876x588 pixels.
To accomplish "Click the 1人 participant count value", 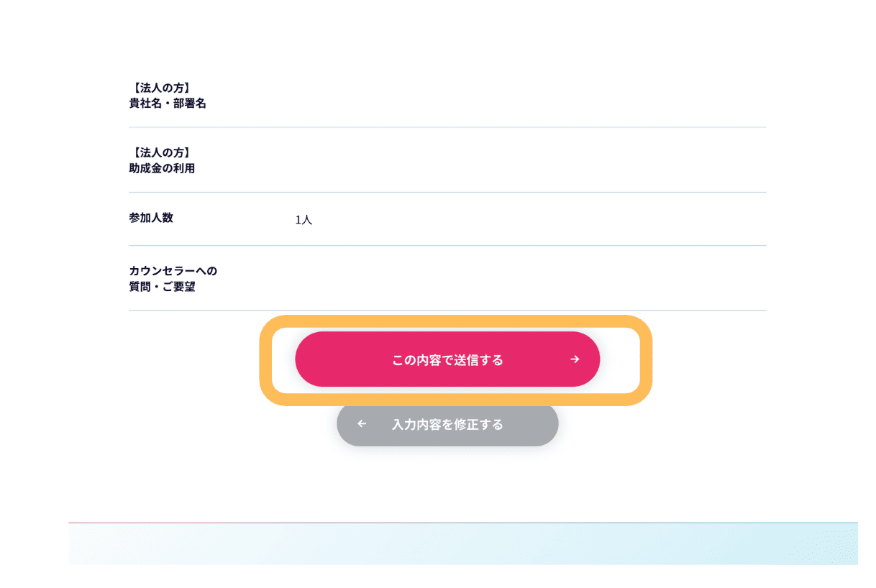I will (x=304, y=220).
